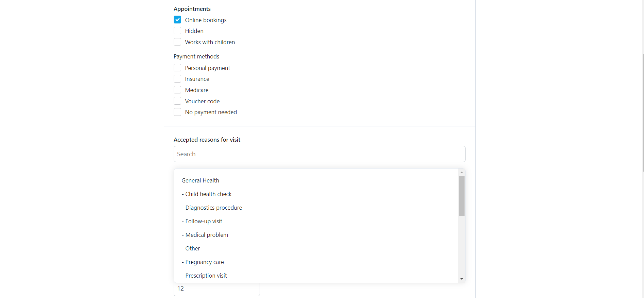
Task: Choose the Prescription visit option
Action: click(316, 276)
